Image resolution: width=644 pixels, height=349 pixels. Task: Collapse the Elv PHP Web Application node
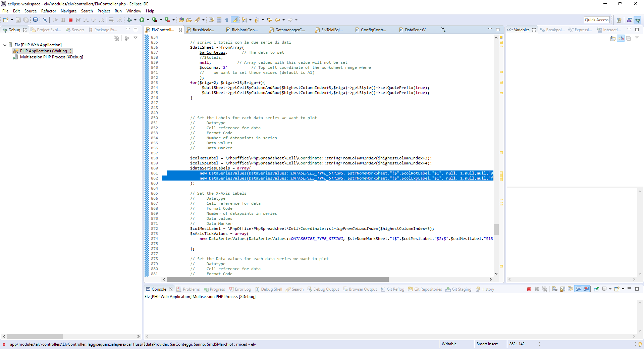point(5,45)
